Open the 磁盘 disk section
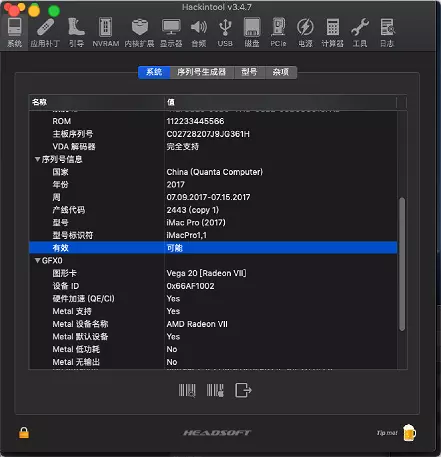Image resolution: width=441 pixels, height=457 pixels. pos(252,33)
